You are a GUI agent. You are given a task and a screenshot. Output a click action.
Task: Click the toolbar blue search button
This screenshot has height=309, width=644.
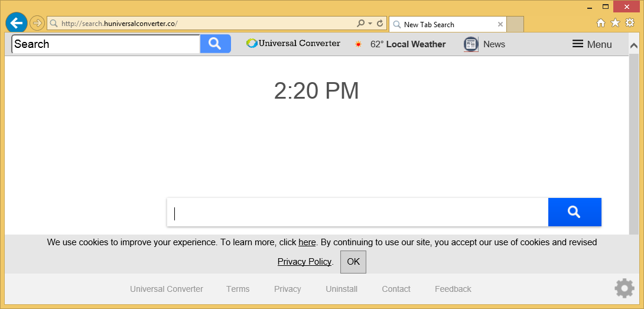click(215, 44)
